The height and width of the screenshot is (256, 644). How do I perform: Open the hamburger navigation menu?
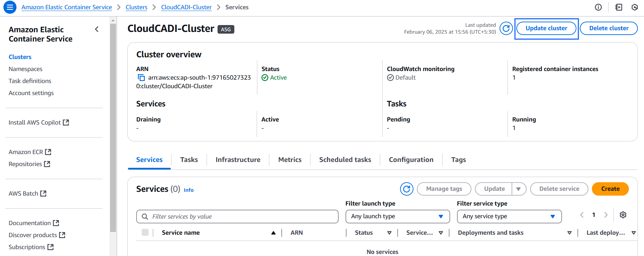10,7
